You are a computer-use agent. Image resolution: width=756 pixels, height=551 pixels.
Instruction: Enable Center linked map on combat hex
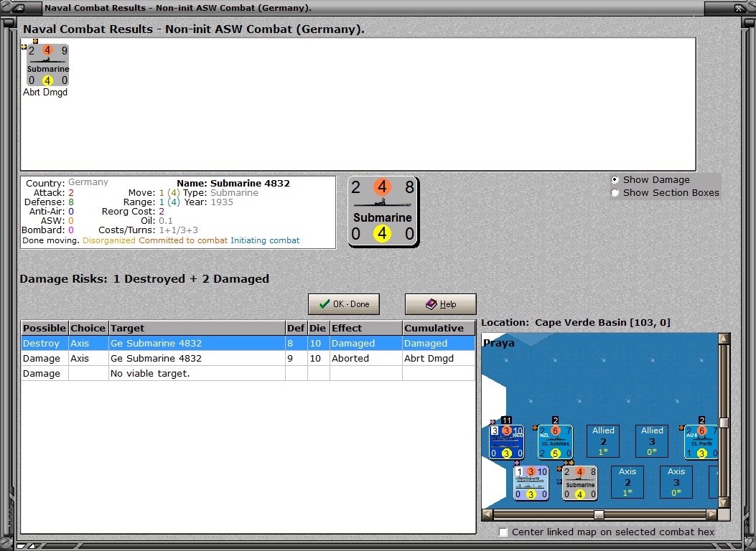point(503,532)
